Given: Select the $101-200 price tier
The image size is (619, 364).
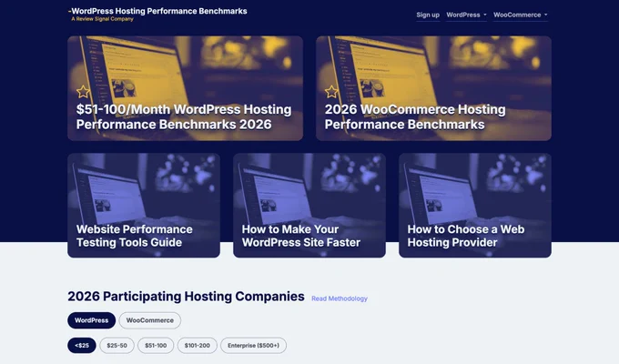Looking at the screenshot, I should pyautogui.click(x=197, y=346).
